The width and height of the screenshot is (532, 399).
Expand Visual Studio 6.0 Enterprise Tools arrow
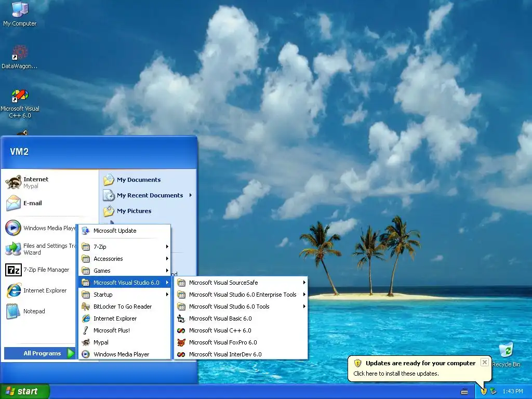tap(304, 295)
